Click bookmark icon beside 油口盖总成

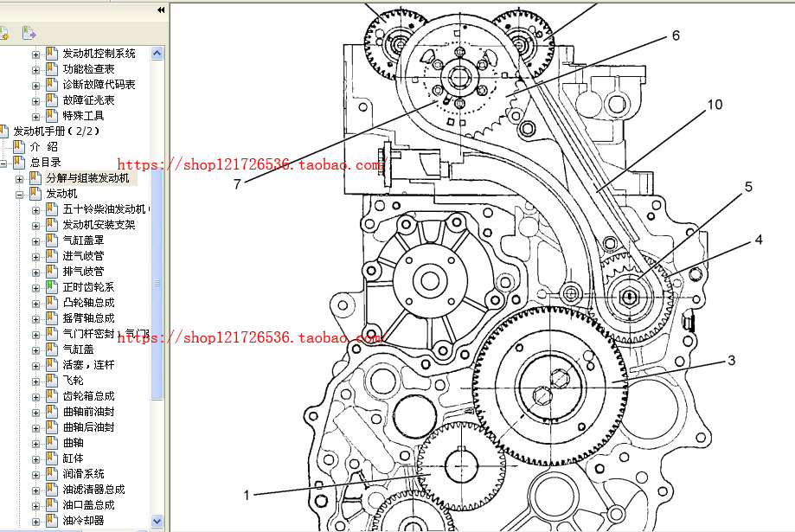[x=52, y=505]
